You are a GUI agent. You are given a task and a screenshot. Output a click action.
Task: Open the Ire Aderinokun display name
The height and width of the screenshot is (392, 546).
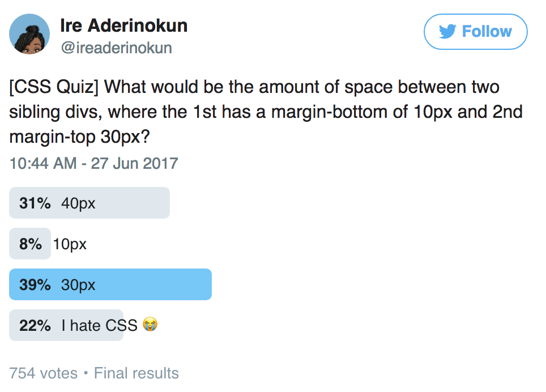(x=123, y=25)
